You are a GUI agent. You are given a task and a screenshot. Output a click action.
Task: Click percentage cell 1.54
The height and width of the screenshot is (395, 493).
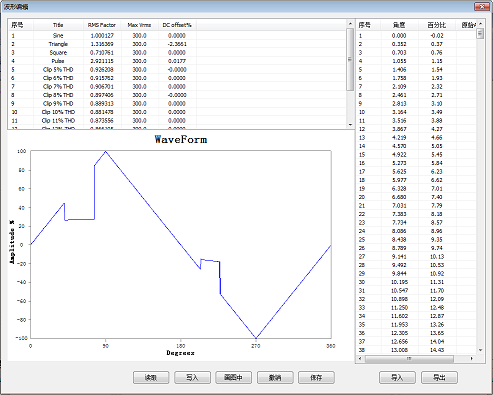click(x=437, y=69)
